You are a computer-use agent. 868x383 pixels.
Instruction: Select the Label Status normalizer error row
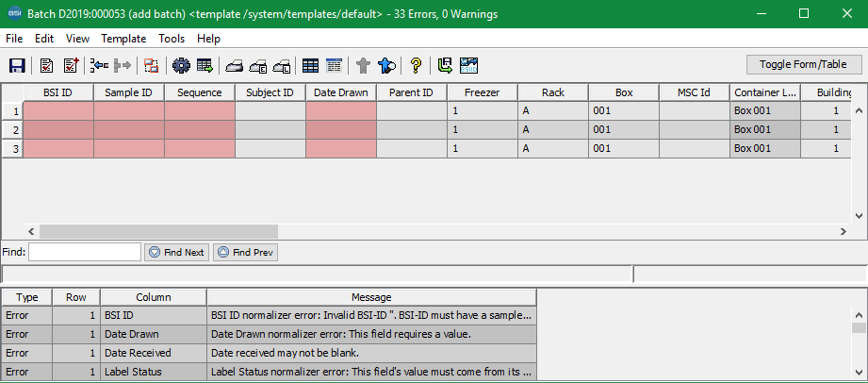[269, 372]
